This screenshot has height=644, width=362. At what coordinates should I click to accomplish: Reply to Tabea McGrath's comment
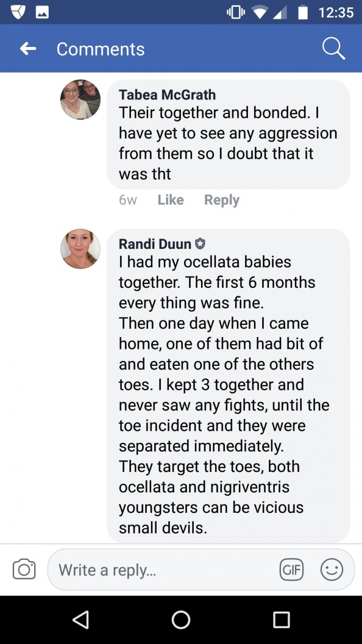tap(222, 200)
